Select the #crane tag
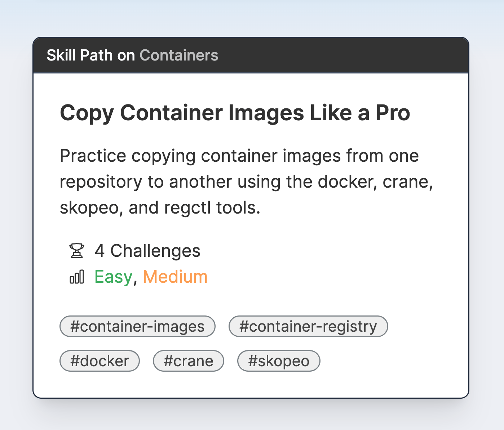This screenshot has width=504, height=430. click(x=189, y=360)
